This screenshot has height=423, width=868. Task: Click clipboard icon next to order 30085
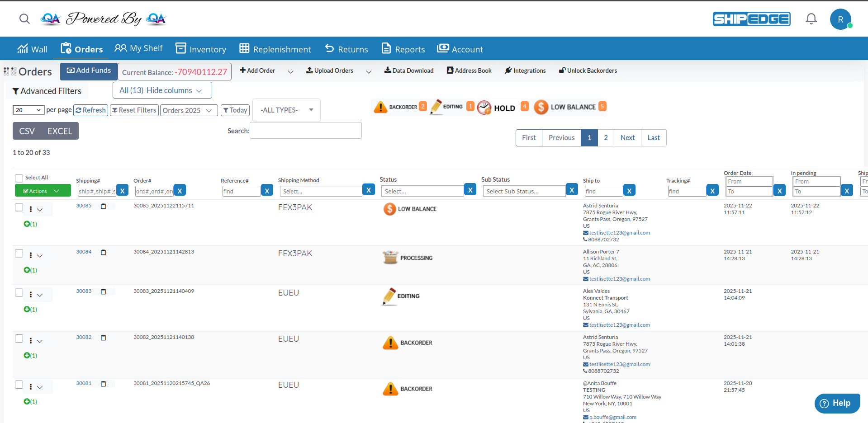click(x=103, y=206)
